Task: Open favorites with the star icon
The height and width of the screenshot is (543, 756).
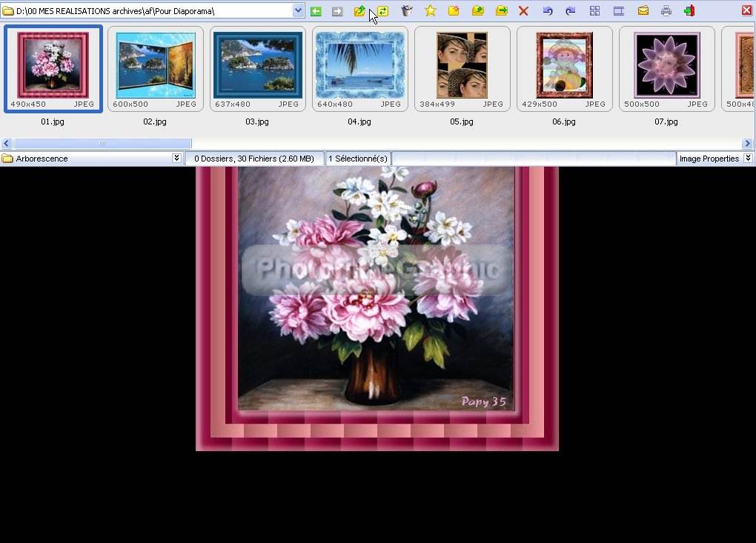Action: click(430, 11)
